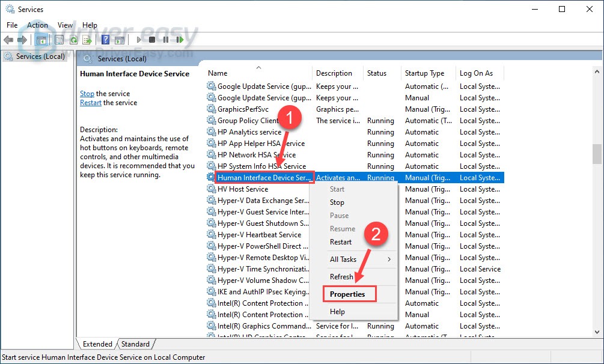This screenshot has height=364, width=604.
Task: Click the Refresh toolbar icon
Action: (x=73, y=40)
